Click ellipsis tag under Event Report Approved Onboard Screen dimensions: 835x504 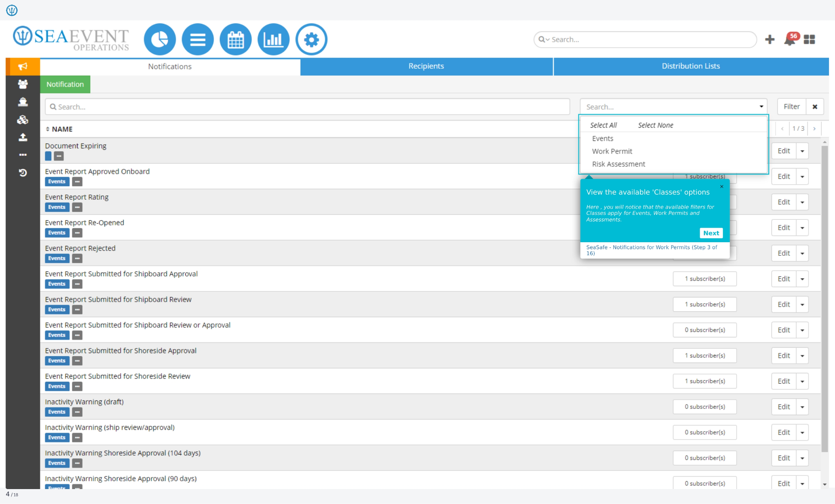pyautogui.click(x=77, y=182)
